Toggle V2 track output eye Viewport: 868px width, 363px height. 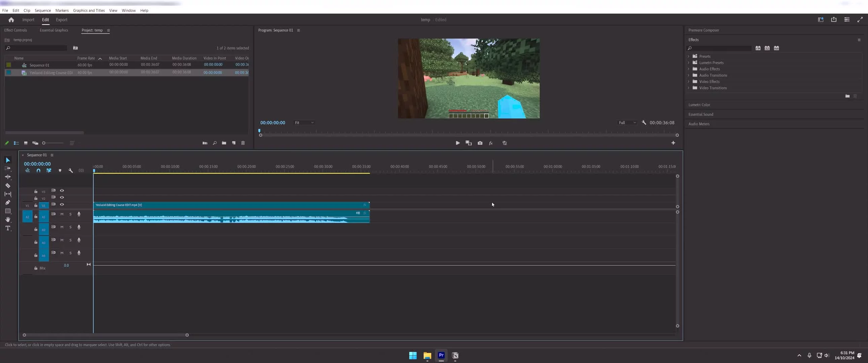pos(62,197)
